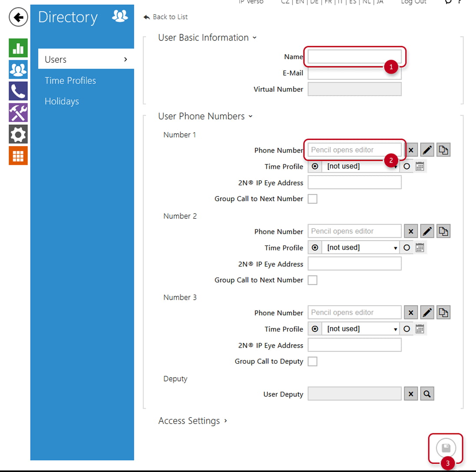The height and width of the screenshot is (472, 476).
Task: Click into the E-Mail field
Action: tap(355, 73)
